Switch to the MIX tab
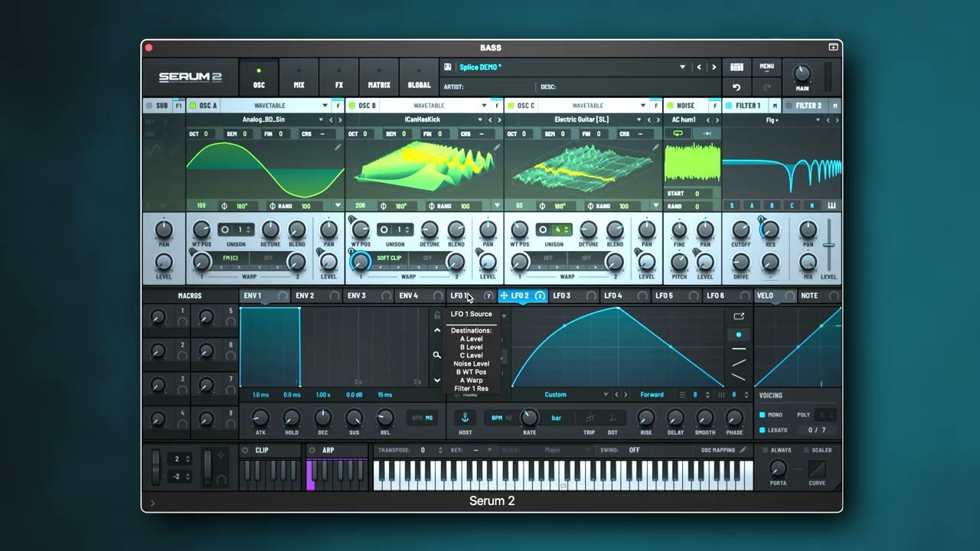The width and height of the screenshot is (980, 551). coord(299,77)
